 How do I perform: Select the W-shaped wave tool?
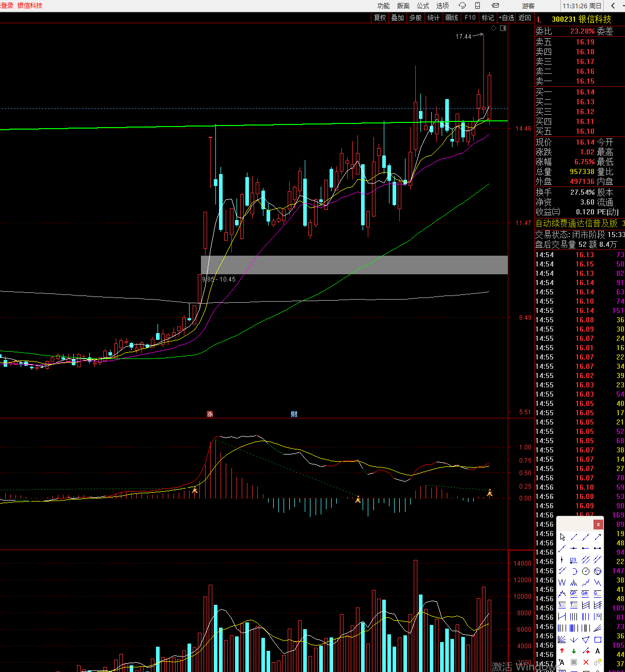(562, 583)
